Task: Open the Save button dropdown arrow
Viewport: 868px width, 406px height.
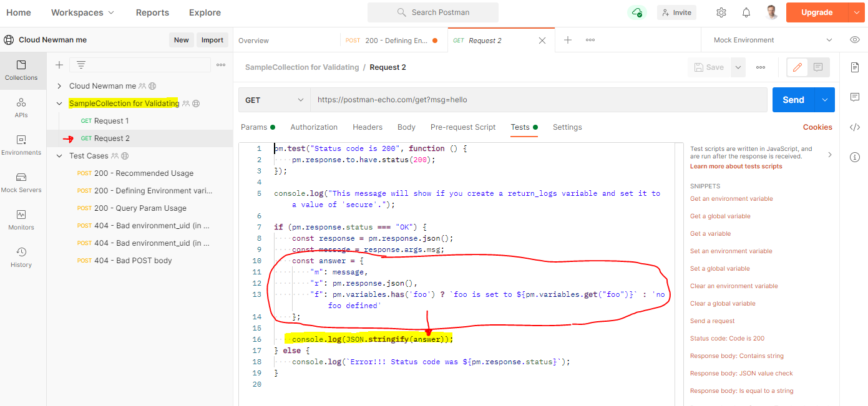Action: pos(738,67)
